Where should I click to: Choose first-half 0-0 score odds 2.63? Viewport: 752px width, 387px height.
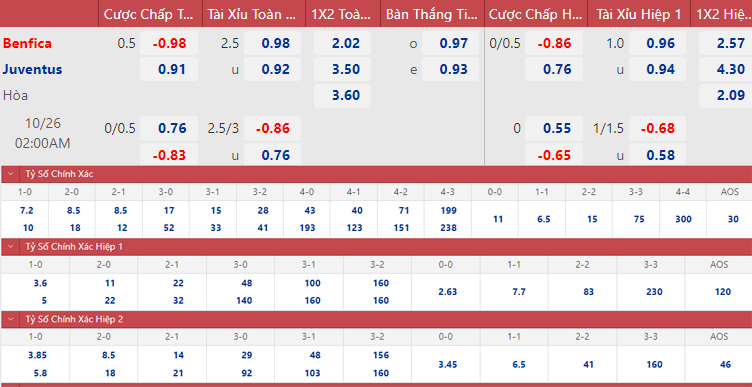446,292
